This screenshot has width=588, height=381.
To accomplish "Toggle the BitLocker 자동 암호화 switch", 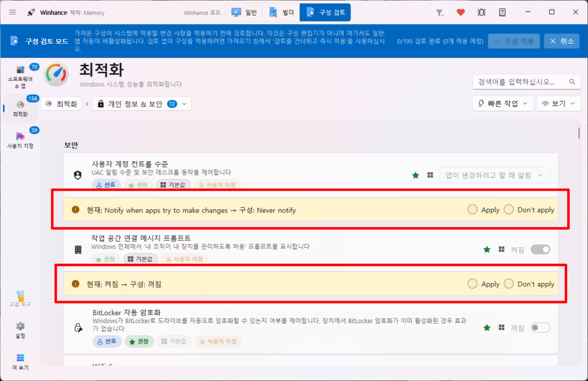I will [540, 328].
